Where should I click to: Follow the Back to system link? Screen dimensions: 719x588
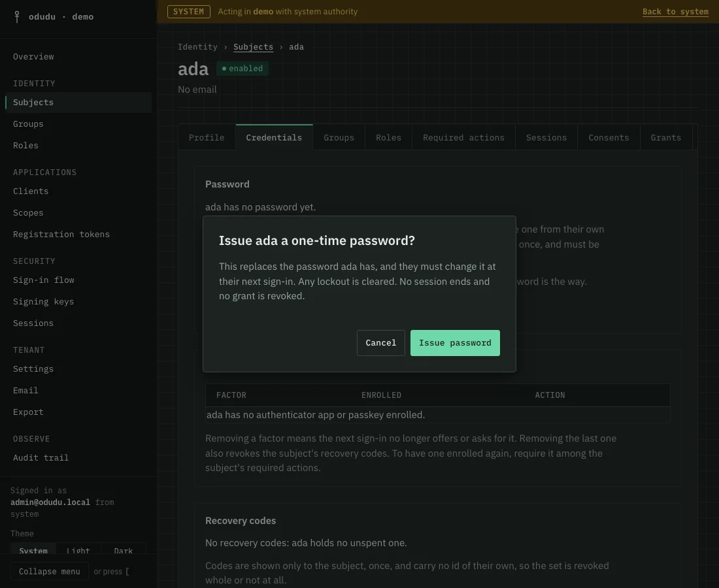click(675, 12)
